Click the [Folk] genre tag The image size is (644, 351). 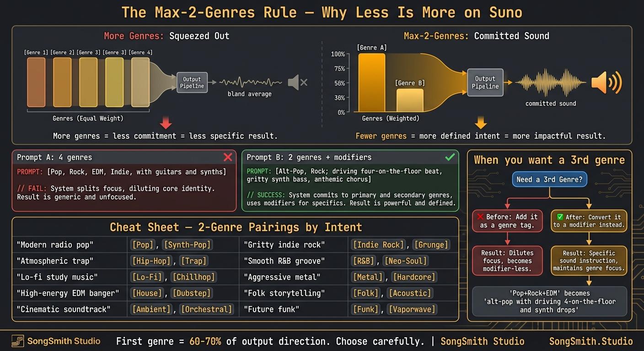coord(366,293)
